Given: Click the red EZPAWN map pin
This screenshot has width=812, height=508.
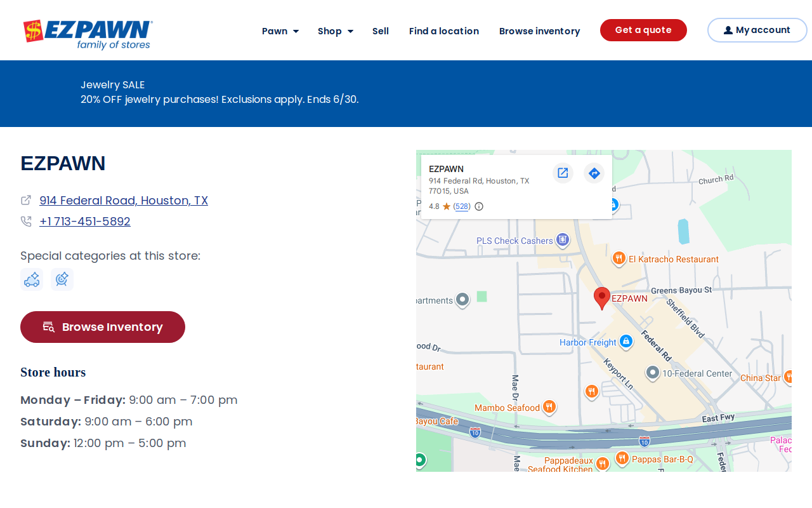Looking at the screenshot, I should pyautogui.click(x=602, y=298).
